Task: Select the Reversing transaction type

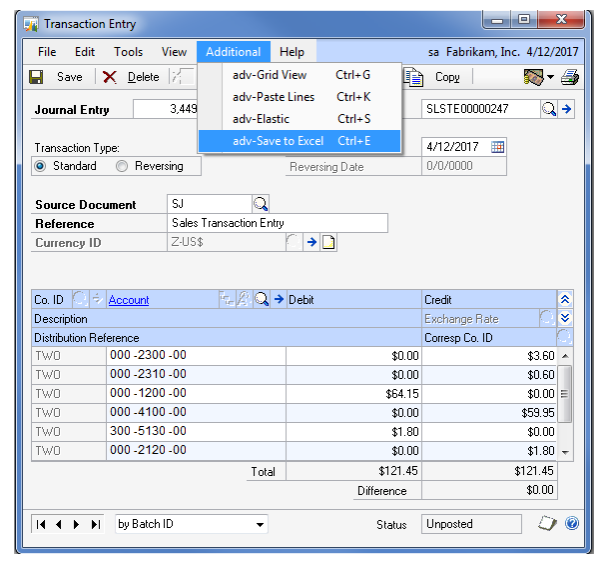Action: (x=122, y=166)
